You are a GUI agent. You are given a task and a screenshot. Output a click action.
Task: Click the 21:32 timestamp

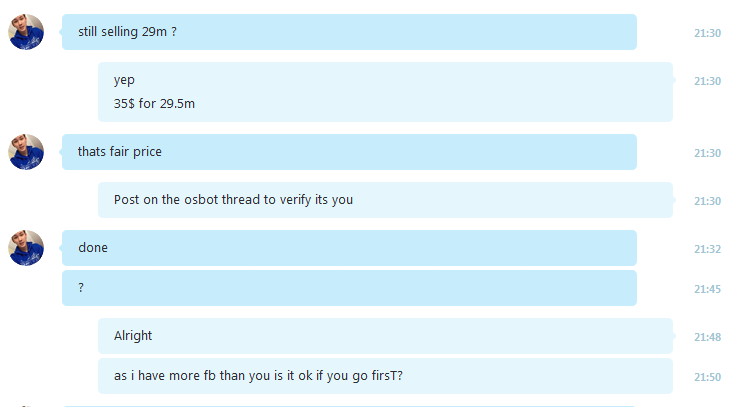(x=707, y=249)
